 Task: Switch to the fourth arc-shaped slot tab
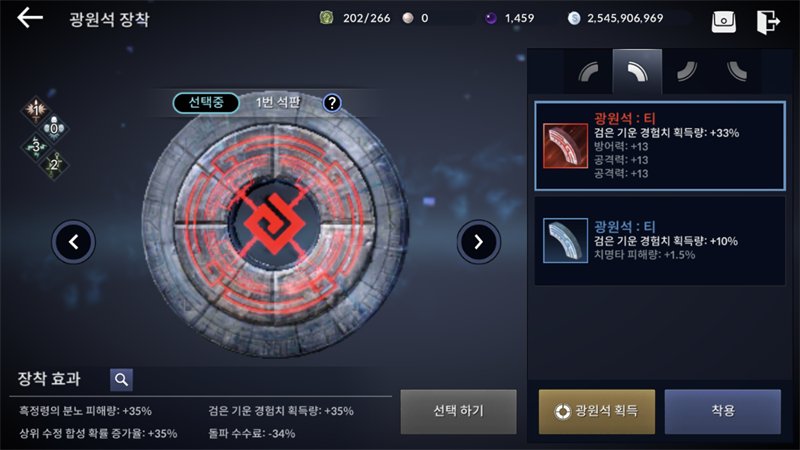click(x=736, y=71)
